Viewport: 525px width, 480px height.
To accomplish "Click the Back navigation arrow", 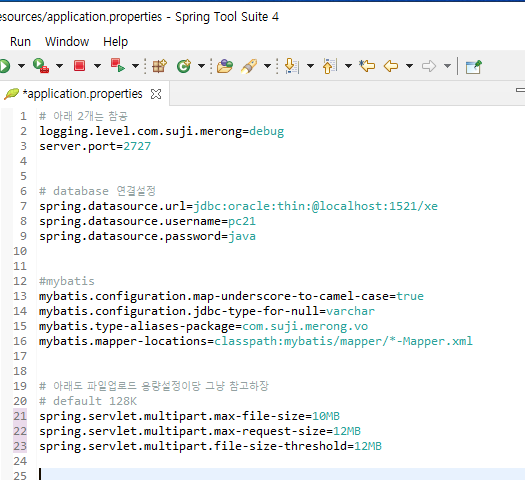I will pos(391,66).
